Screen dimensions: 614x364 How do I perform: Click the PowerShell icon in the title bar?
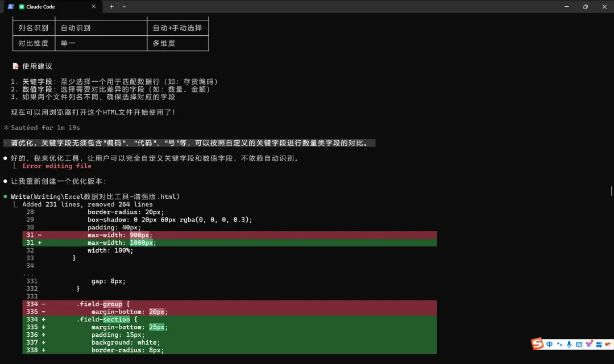(11, 7)
